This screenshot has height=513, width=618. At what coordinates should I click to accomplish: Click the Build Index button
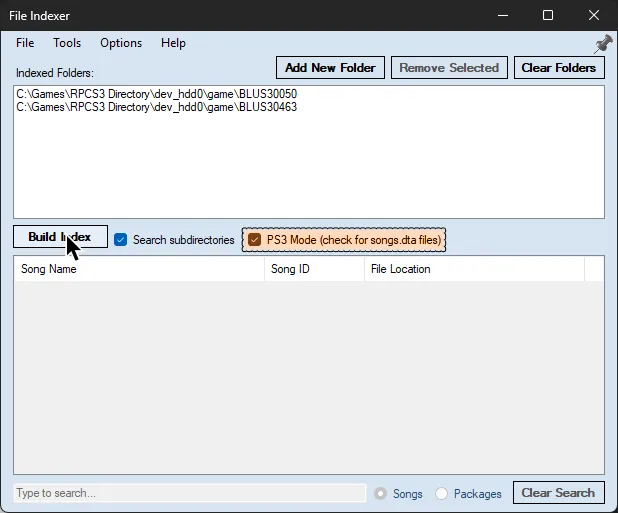point(60,236)
